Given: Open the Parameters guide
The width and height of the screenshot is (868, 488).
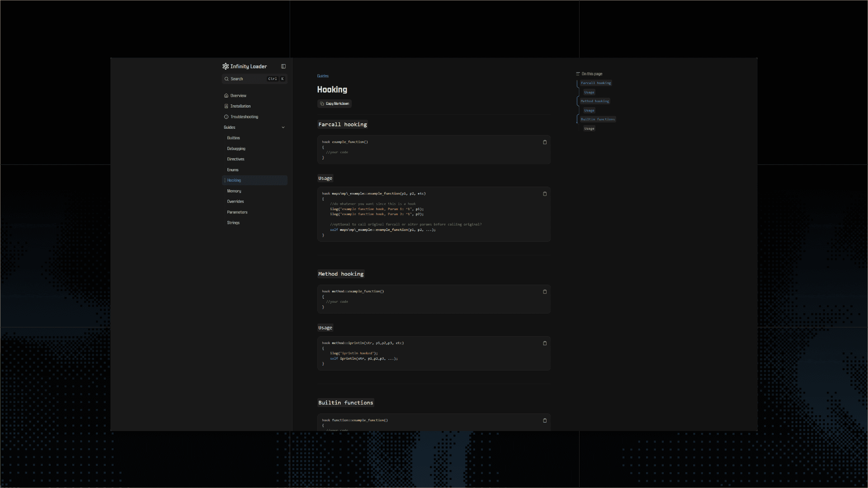Looking at the screenshot, I should tap(255, 212).
